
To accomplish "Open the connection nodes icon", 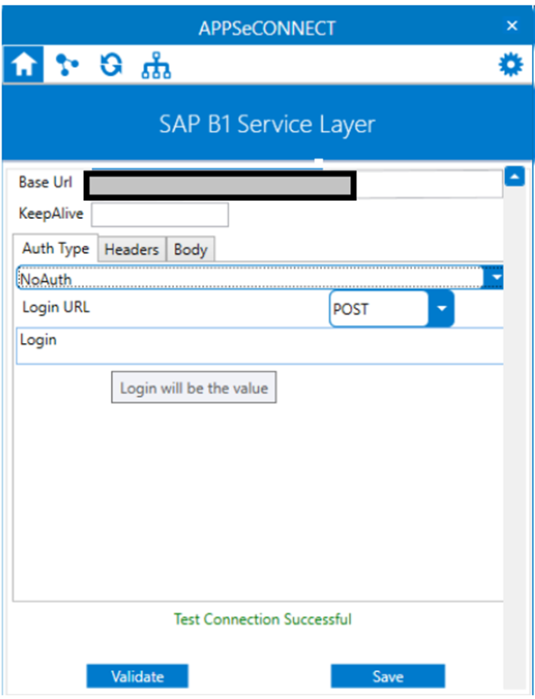I will pyautogui.click(x=67, y=65).
